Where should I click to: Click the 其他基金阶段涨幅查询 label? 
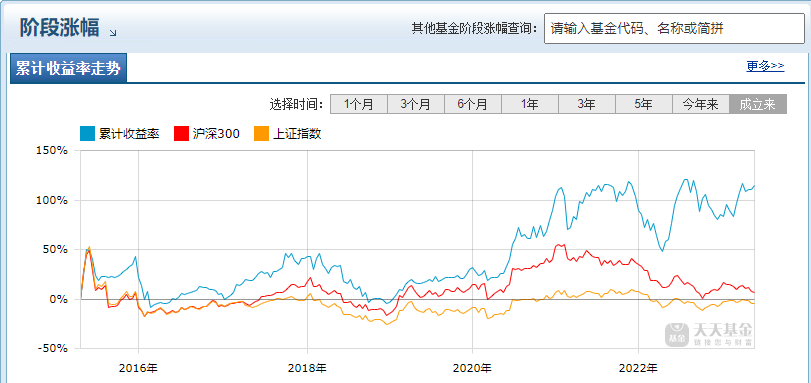tap(475, 29)
